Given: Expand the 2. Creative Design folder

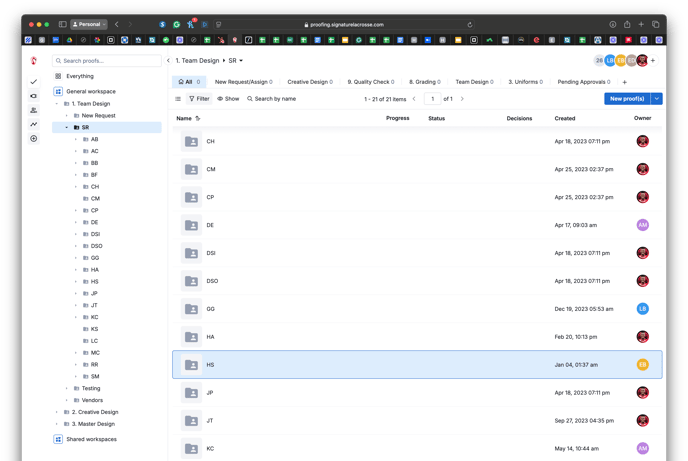Looking at the screenshot, I should tap(57, 412).
